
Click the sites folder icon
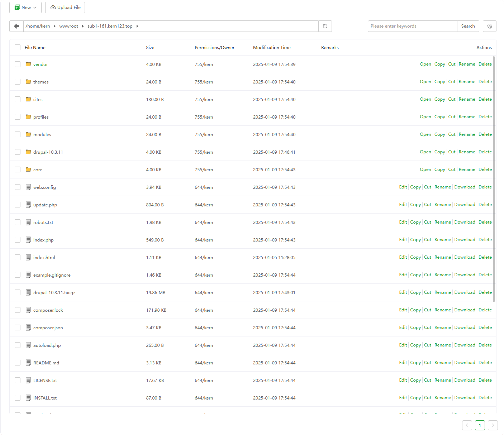[x=28, y=99]
